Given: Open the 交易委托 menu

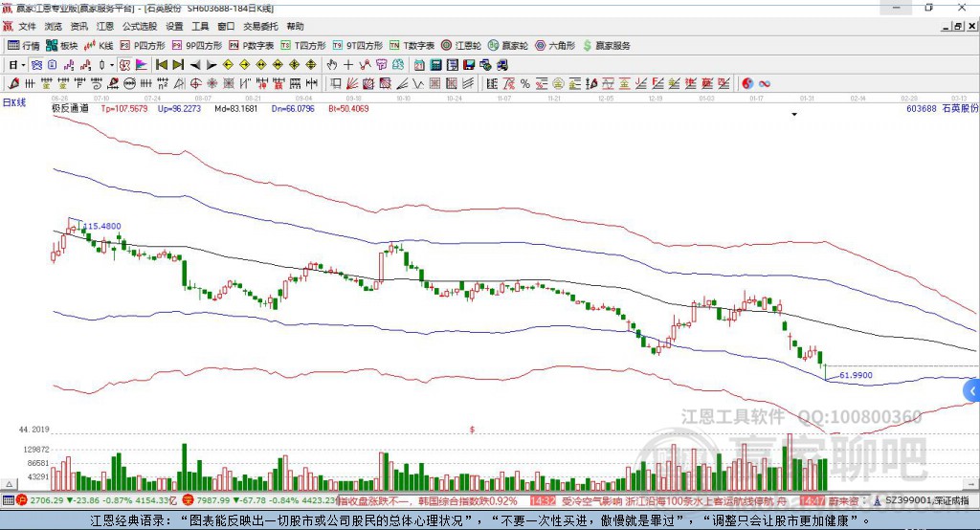Looking at the screenshot, I should click(x=260, y=26).
